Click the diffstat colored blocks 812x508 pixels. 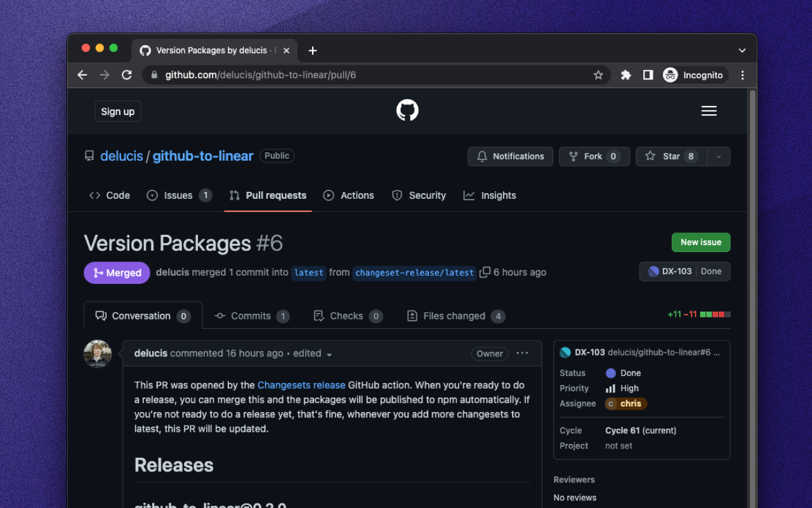point(715,314)
